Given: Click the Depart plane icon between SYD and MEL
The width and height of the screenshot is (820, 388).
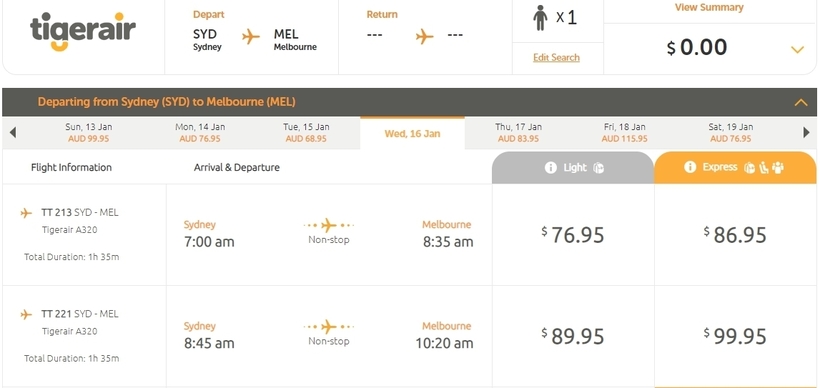Looking at the screenshot, I should tap(250, 37).
